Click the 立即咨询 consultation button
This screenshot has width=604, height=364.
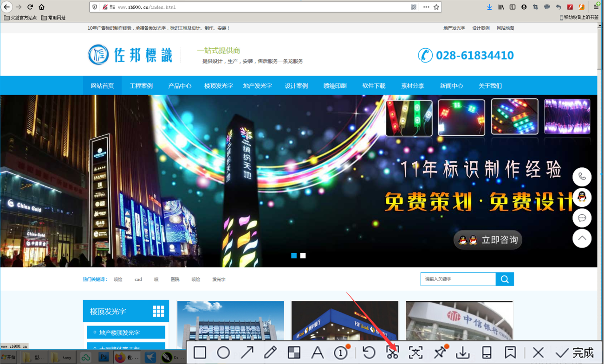[487, 240]
